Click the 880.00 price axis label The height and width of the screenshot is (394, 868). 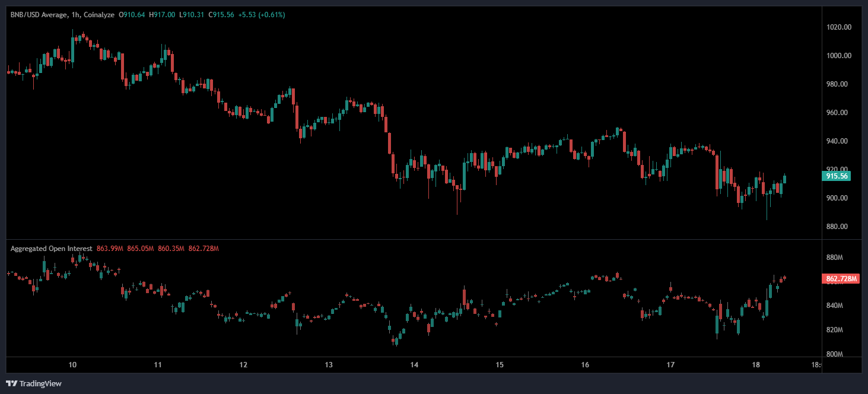(839, 227)
